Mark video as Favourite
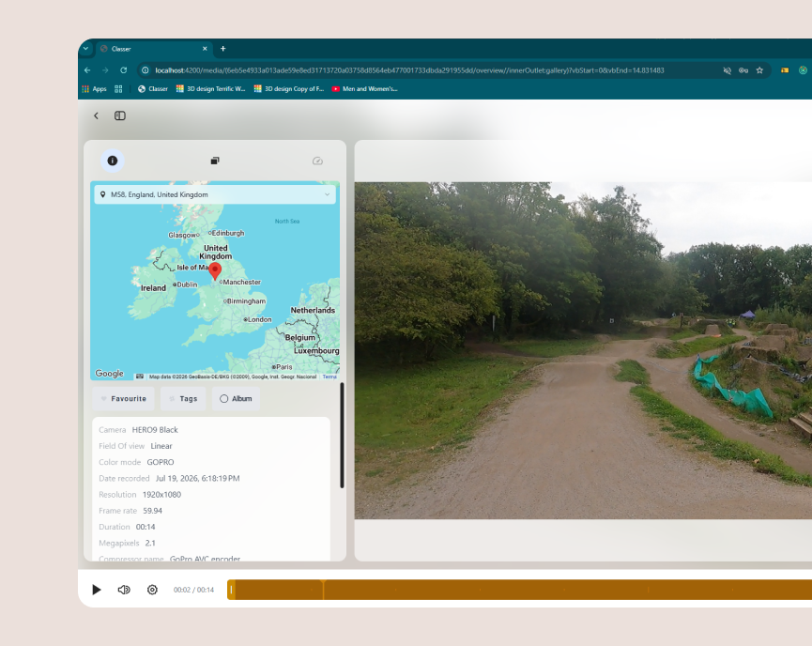Screen dimensions: 812x646 click(x=123, y=398)
